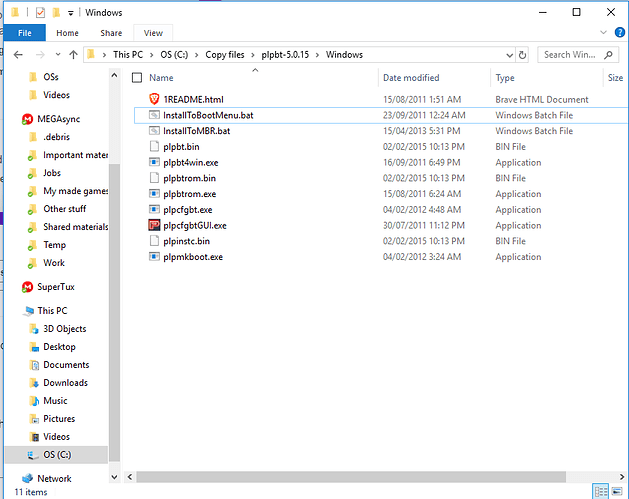The width and height of the screenshot is (629, 499).
Task: Select the plpinstc.bin file icon
Action: 154,241
